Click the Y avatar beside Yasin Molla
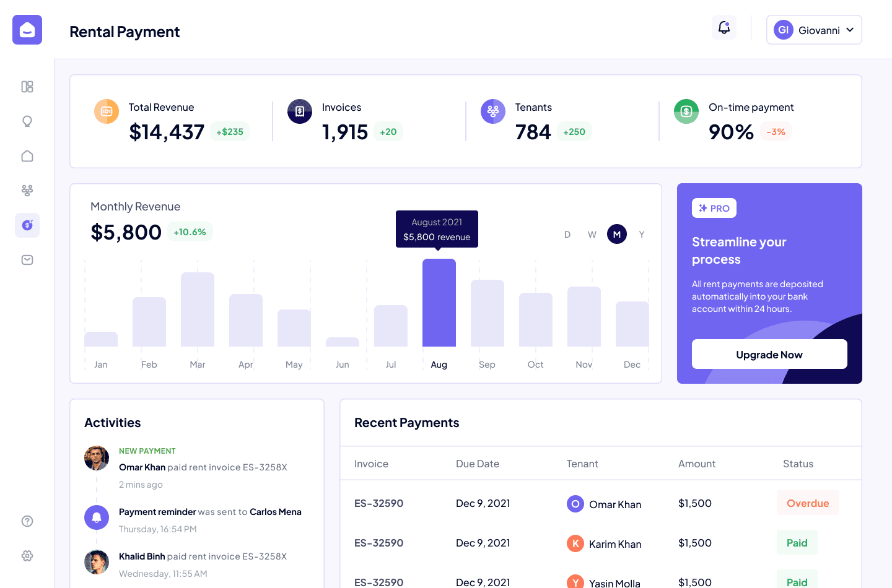This screenshot has width=892, height=588. 575,581
